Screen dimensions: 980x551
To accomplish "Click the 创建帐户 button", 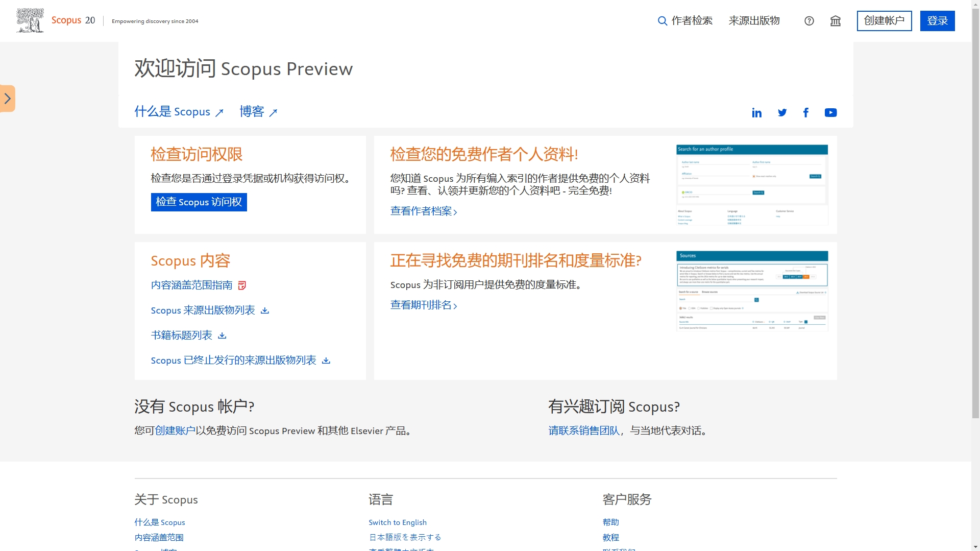I will coord(884,21).
